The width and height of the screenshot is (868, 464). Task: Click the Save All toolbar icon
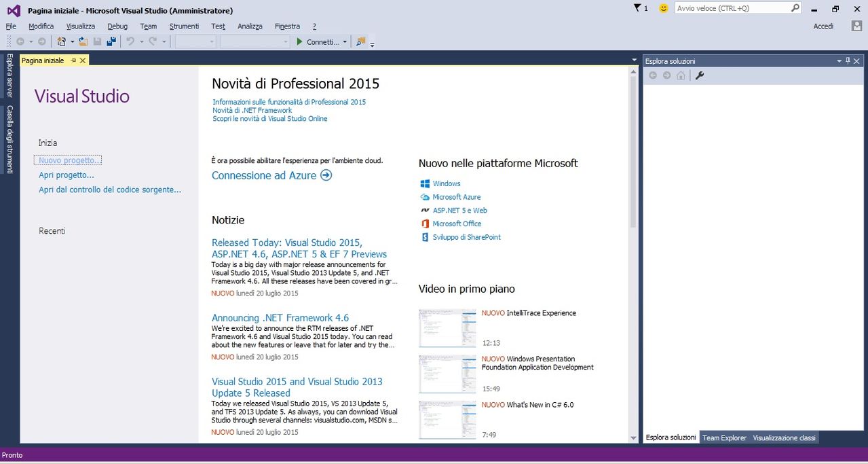pos(111,41)
